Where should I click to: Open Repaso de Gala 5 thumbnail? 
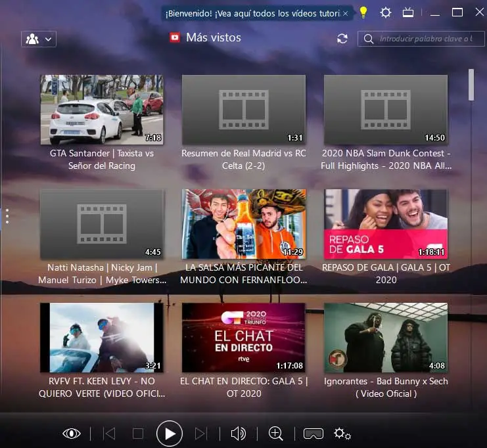pyautogui.click(x=386, y=224)
